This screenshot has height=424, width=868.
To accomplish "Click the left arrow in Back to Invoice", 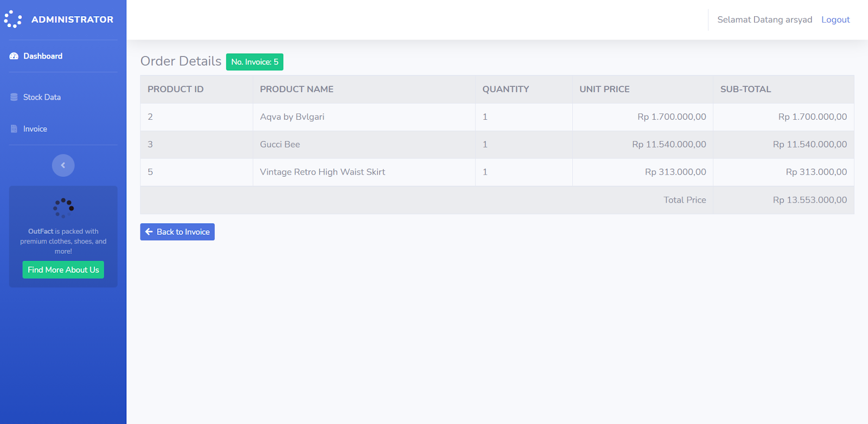I will (x=149, y=232).
